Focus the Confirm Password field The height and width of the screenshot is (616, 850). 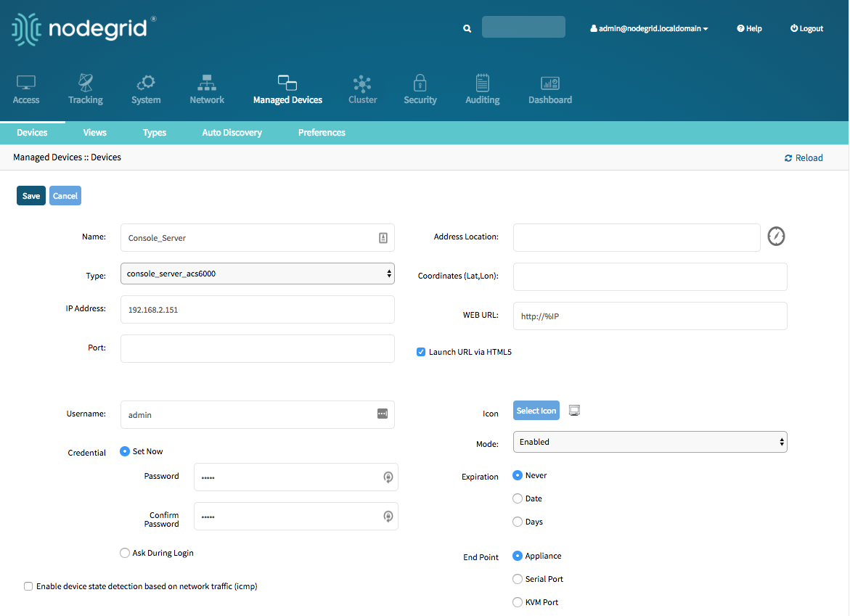pyautogui.click(x=296, y=517)
